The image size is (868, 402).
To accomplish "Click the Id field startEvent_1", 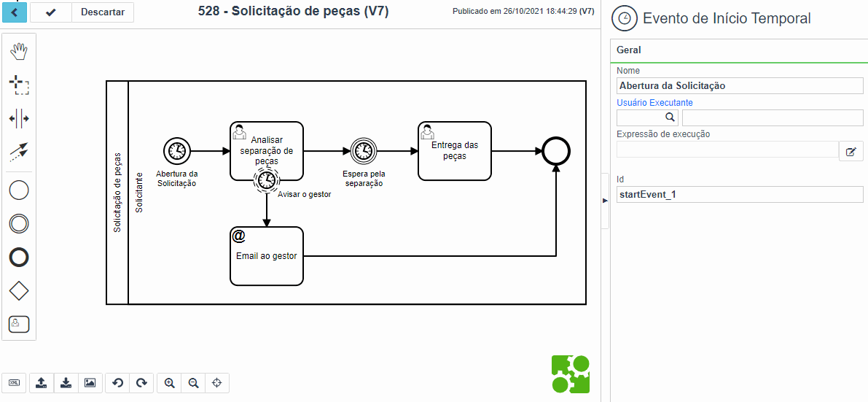I will click(740, 195).
